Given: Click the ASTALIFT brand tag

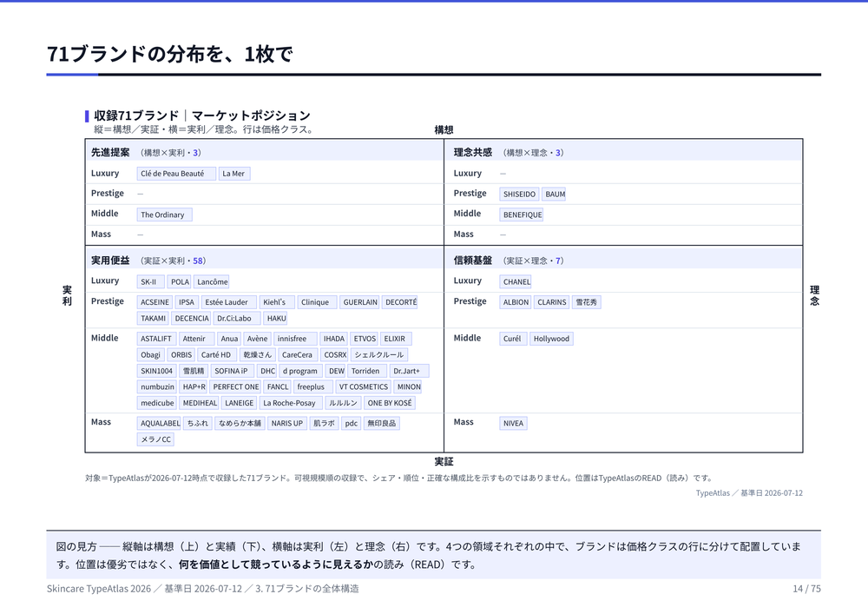Looking at the screenshot, I should tap(156, 339).
